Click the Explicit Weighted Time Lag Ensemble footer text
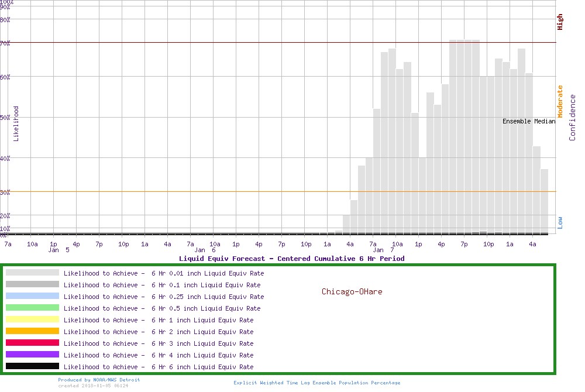Viewport: 585px width, 392px height. (x=317, y=383)
